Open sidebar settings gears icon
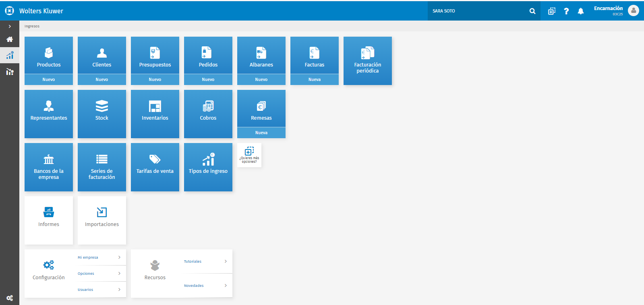The width and height of the screenshot is (644, 305). pyautogui.click(x=10, y=298)
